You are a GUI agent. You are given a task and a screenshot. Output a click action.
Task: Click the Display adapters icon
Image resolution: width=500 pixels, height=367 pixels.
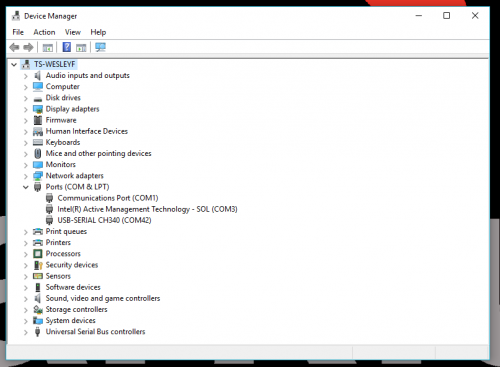(38, 109)
